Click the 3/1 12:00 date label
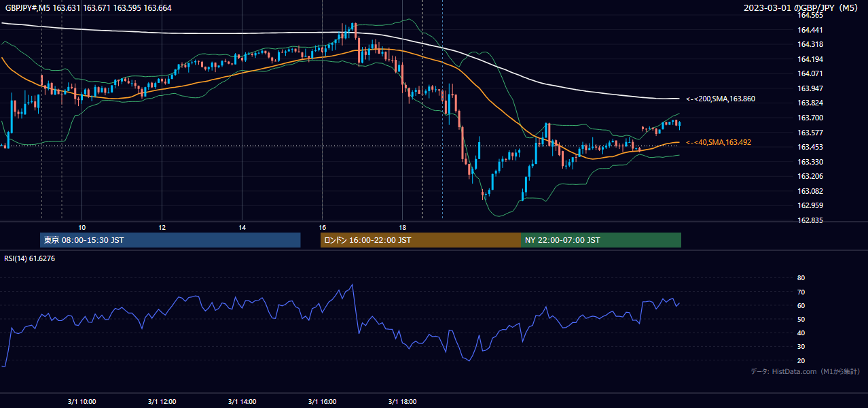 pos(162,401)
